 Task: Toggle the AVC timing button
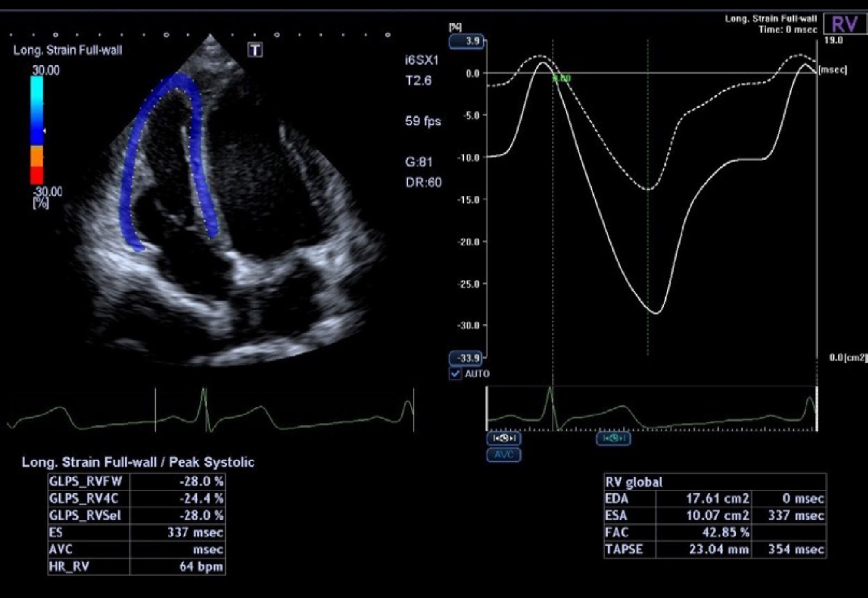click(x=504, y=454)
